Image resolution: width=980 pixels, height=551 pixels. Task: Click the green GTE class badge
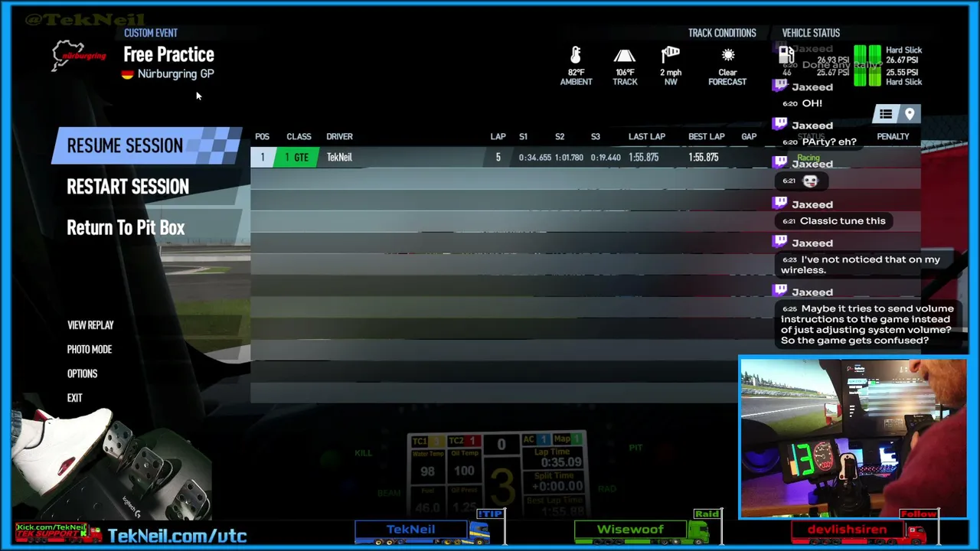[x=296, y=158]
